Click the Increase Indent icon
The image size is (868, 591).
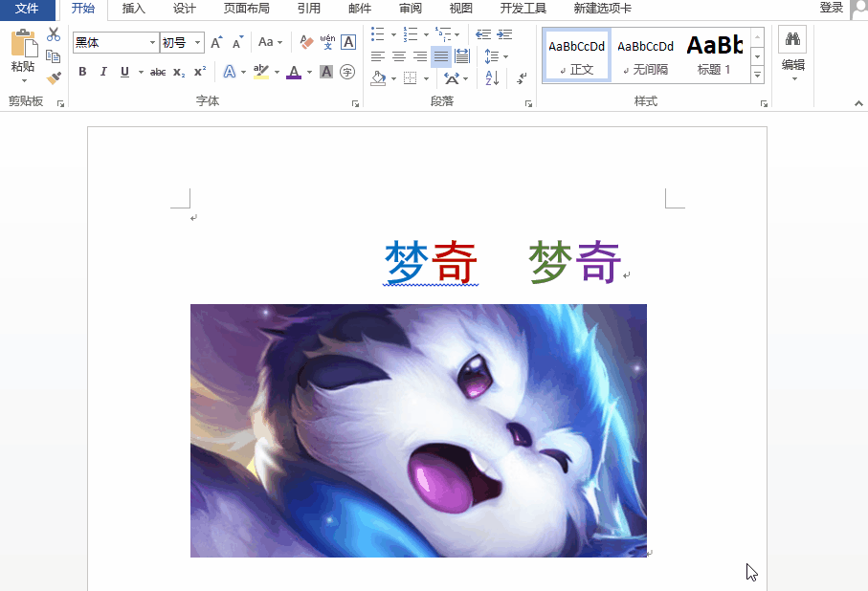click(x=504, y=35)
